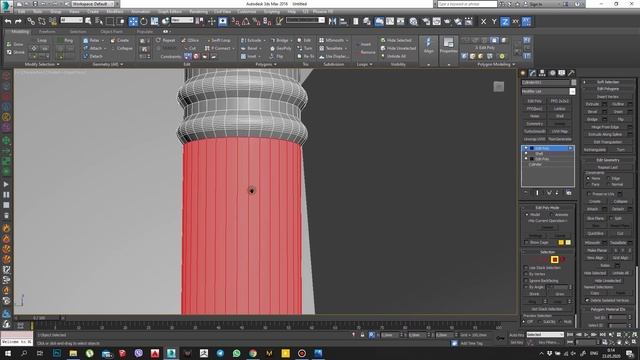The width and height of the screenshot is (640, 360).
Task: Select the top Edit Poly modifier in stack
Action: point(547,148)
